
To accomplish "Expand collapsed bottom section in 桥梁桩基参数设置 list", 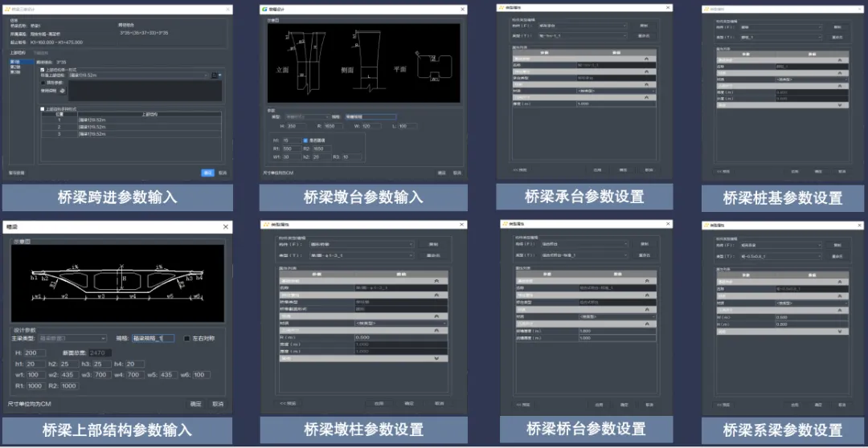I will [x=840, y=105].
